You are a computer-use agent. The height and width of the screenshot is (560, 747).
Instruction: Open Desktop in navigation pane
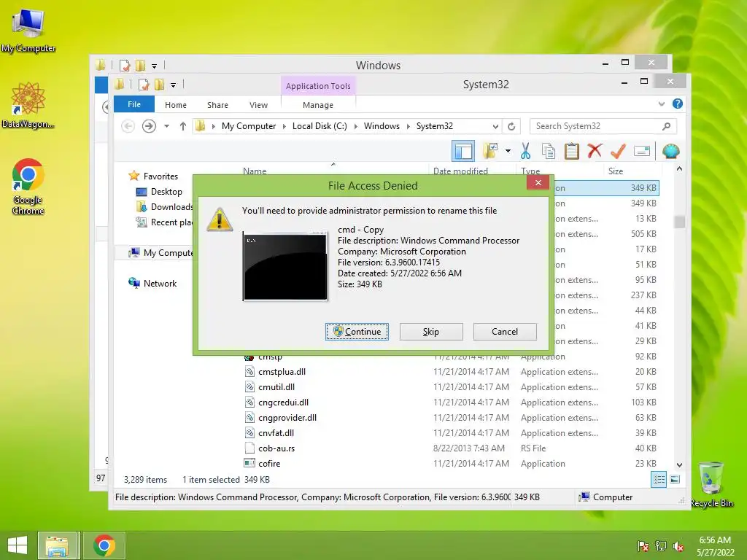click(x=166, y=192)
